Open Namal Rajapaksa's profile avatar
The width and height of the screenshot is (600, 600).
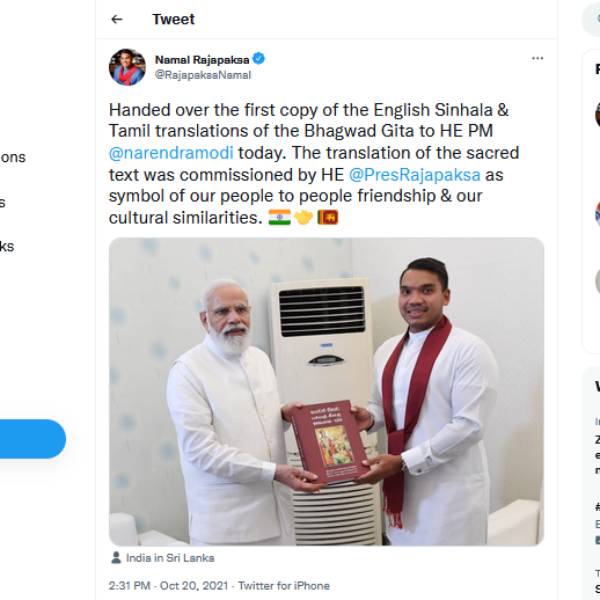pyautogui.click(x=127, y=67)
